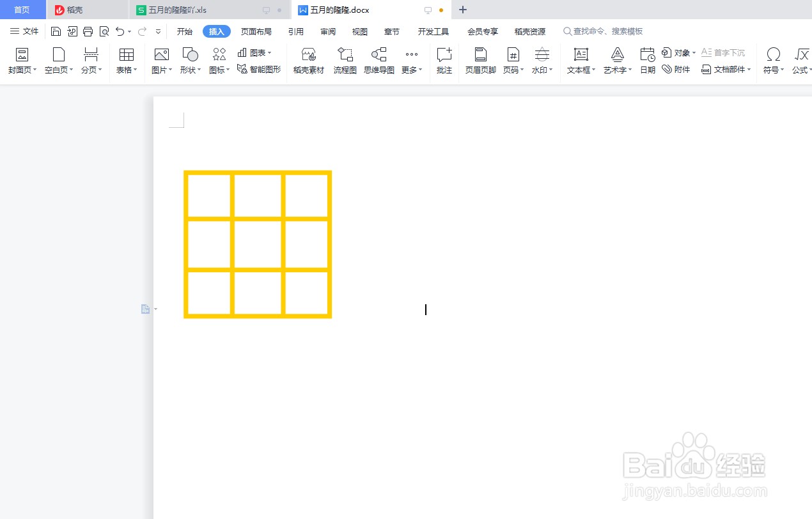Click the shapes (形状) icon
Image resolution: width=812 pixels, height=519 pixels.
[x=190, y=54]
